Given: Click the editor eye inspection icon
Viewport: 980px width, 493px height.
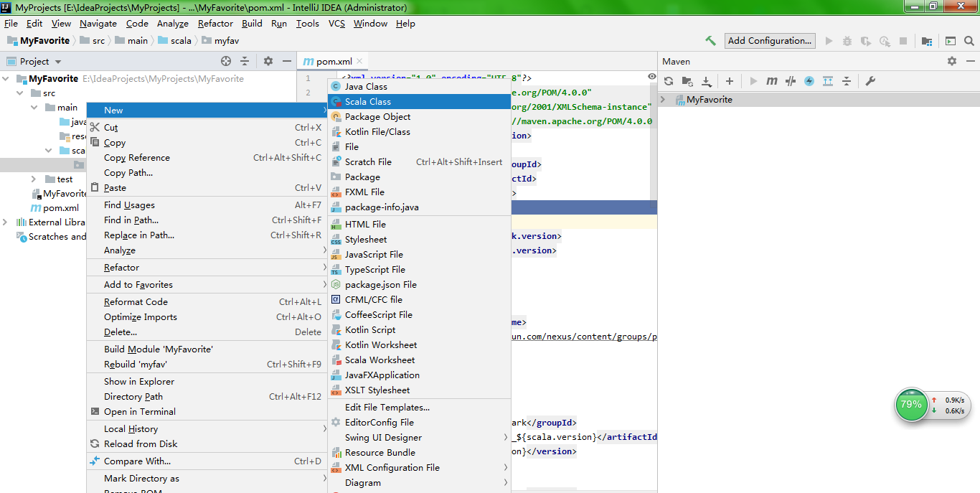Looking at the screenshot, I should click(651, 76).
